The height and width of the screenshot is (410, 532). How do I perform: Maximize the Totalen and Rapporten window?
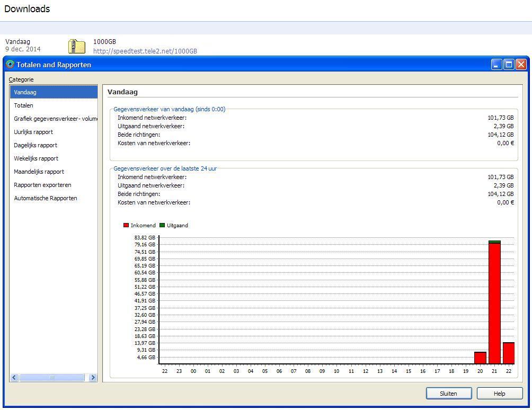pyautogui.click(x=509, y=65)
